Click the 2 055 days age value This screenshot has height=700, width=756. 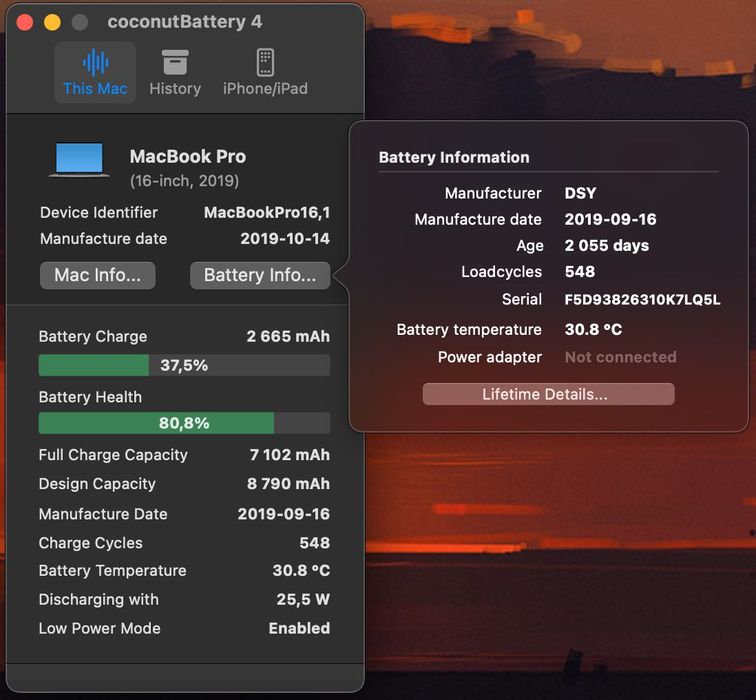point(607,245)
